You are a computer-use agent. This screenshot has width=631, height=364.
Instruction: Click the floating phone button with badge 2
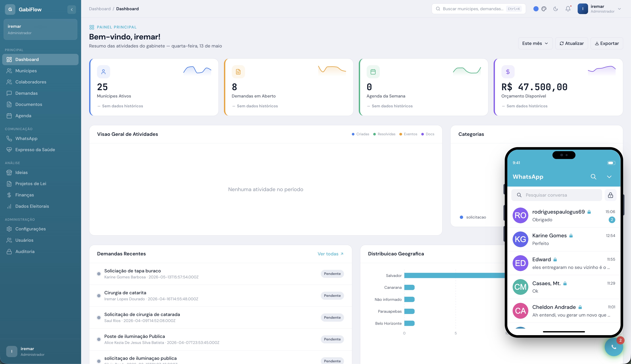click(x=613, y=347)
